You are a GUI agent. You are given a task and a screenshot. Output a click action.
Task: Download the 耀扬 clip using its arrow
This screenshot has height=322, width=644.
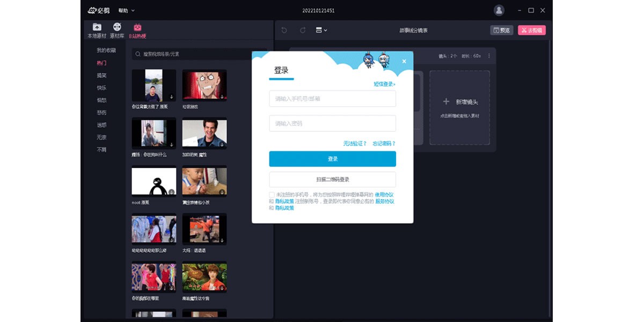click(x=171, y=145)
